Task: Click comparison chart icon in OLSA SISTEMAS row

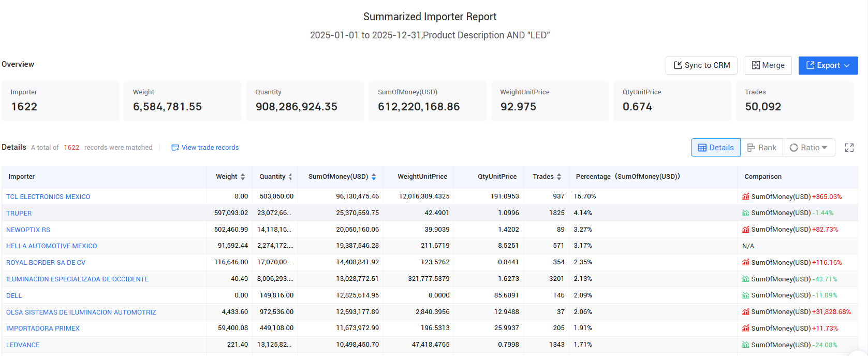Action: (745, 312)
